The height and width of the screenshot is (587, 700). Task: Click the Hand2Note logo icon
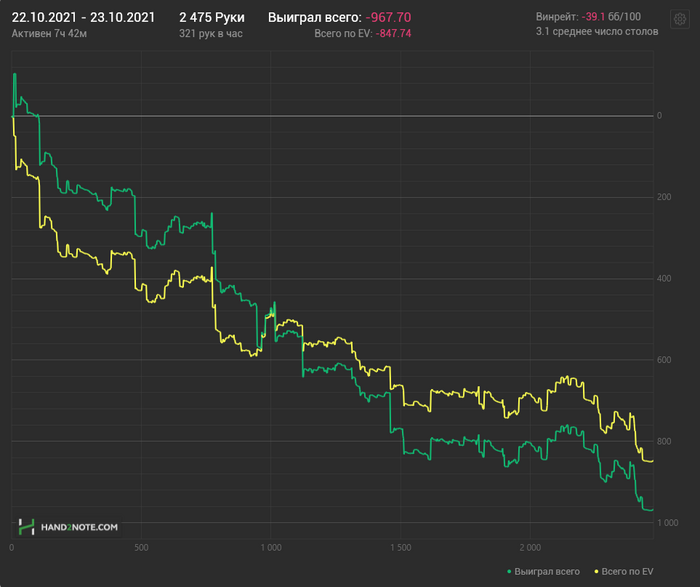click(28, 526)
